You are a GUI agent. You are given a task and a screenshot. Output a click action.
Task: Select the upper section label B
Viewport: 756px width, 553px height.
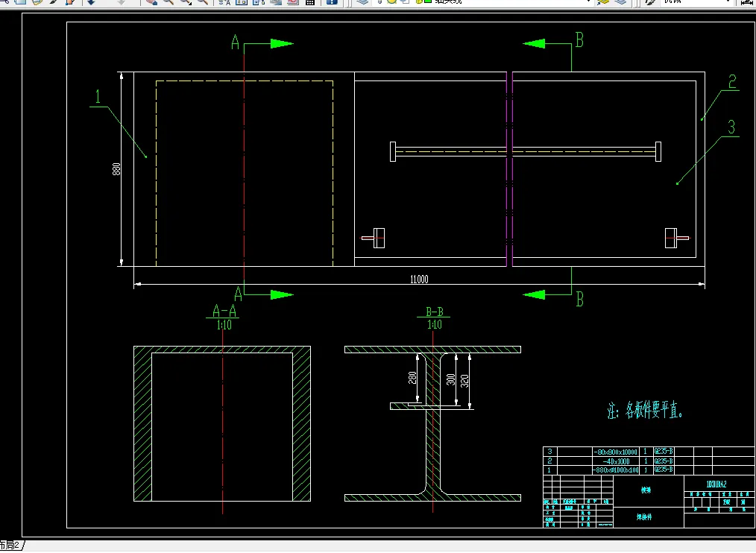click(579, 40)
